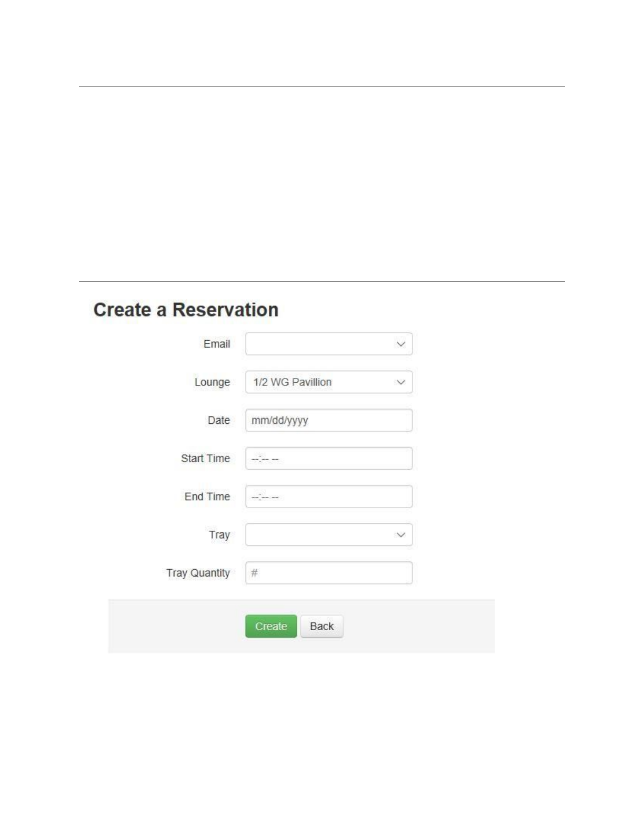The height and width of the screenshot is (834, 644).
Task: Click the chevron arrow in the Tray field
Action: click(401, 535)
